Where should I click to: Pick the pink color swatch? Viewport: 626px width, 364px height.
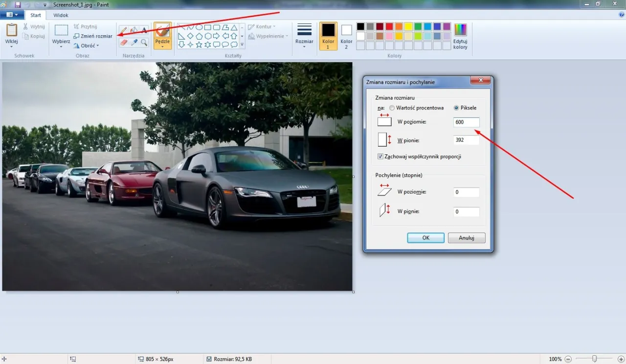click(389, 36)
